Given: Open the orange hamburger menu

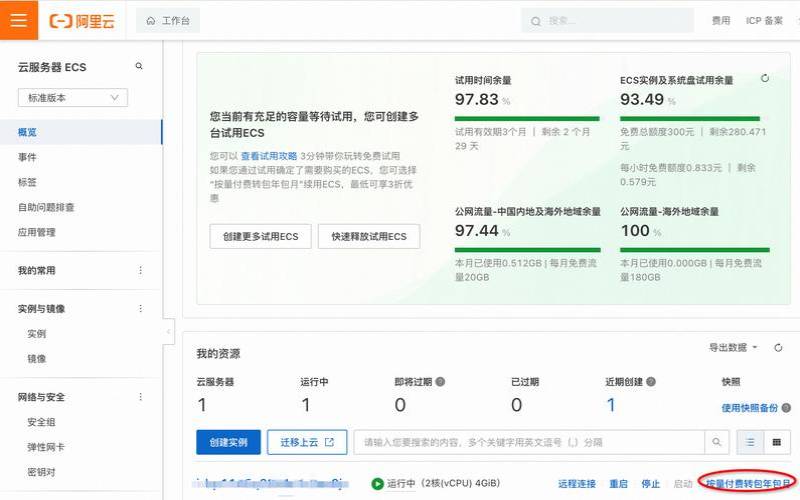Looking at the screenshot, I should (x=19, y=20).
